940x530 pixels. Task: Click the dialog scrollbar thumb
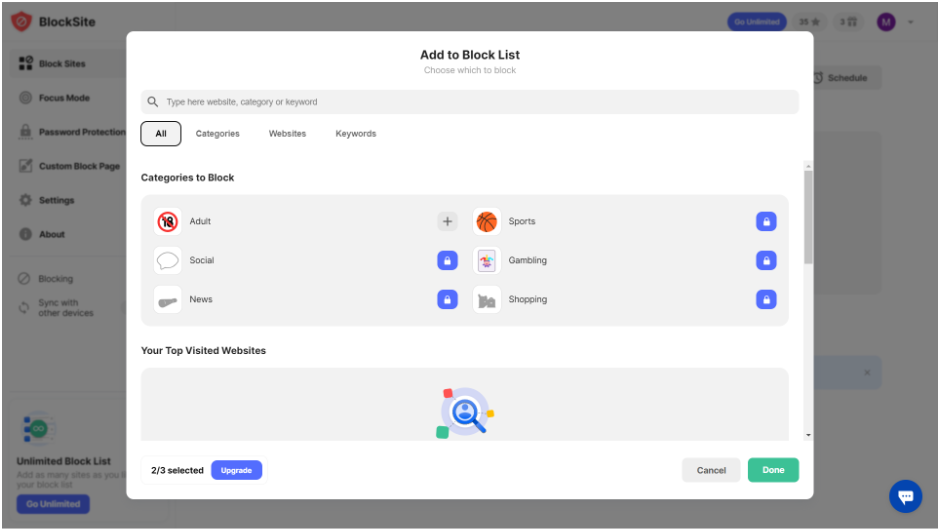coord(808,217)
